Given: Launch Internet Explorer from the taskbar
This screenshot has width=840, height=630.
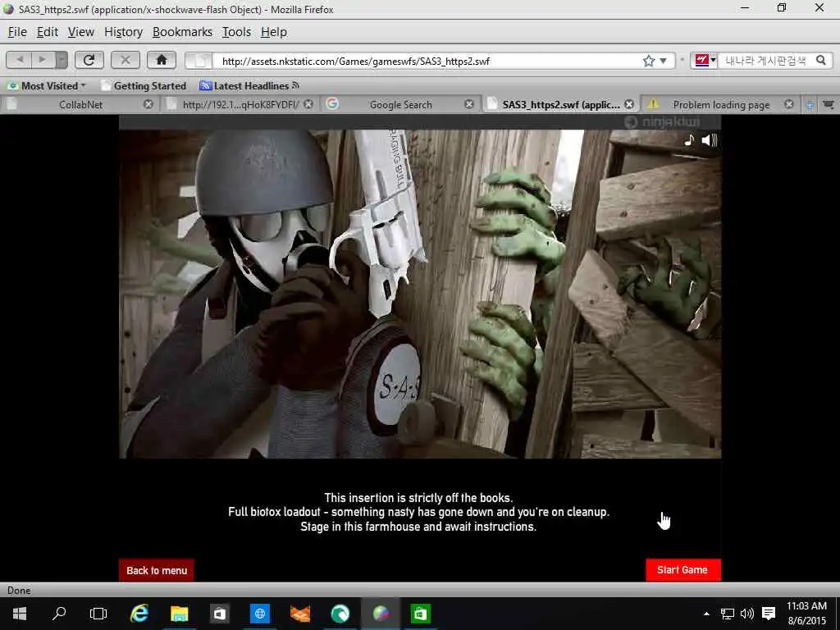Looking at the screenshot, I should [139, 614].
